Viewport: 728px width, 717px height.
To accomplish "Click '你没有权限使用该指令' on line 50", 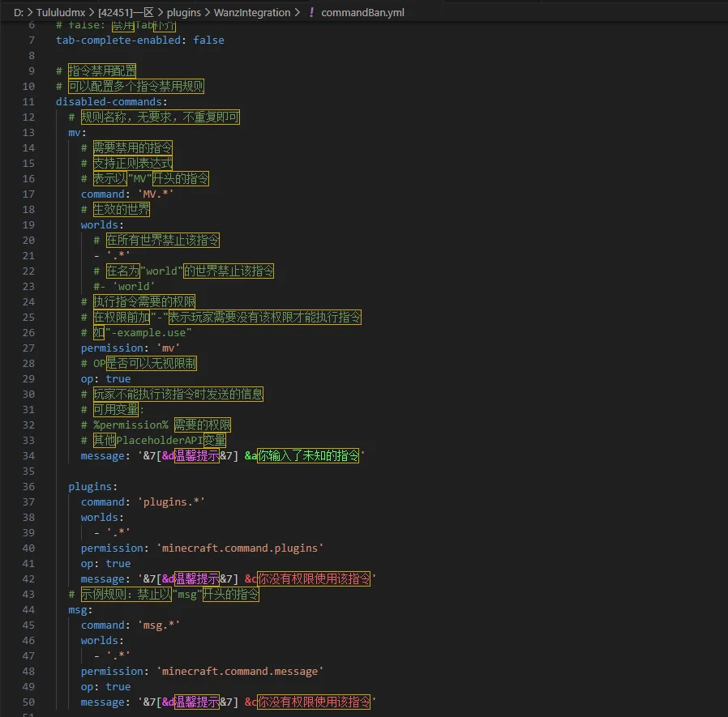I will 314,702.
